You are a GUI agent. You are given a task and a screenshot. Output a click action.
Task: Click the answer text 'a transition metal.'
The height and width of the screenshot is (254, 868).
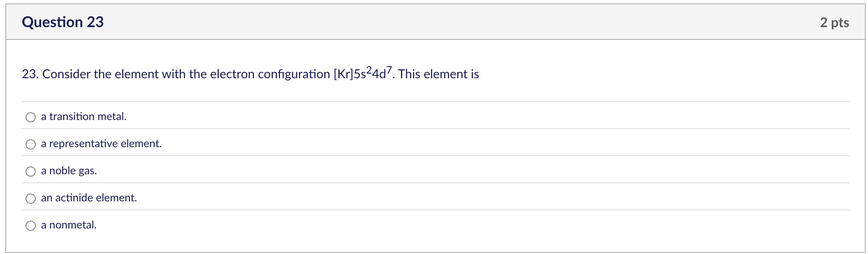(83, 116)
